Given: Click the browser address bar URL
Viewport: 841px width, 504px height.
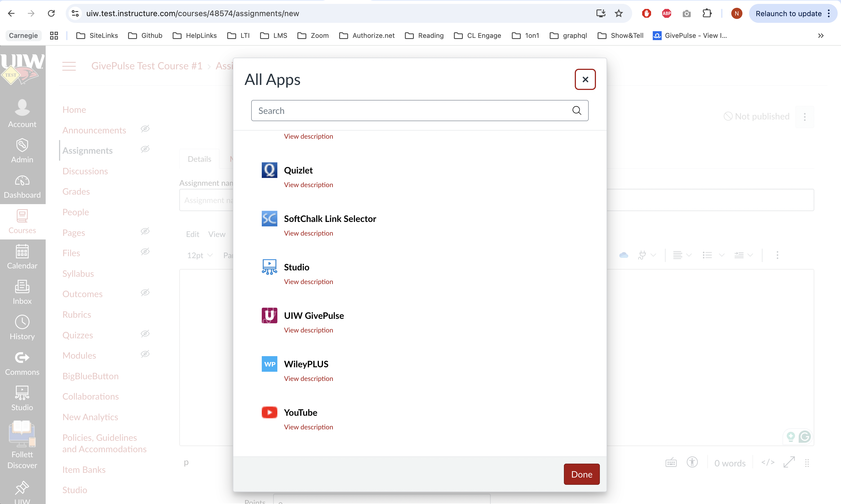Looking at the screenshot, I should point(193,14).
